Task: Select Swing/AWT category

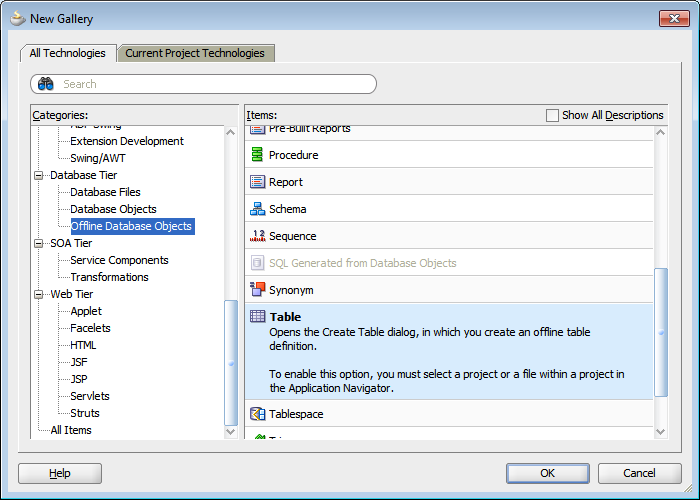Action: 98,158
